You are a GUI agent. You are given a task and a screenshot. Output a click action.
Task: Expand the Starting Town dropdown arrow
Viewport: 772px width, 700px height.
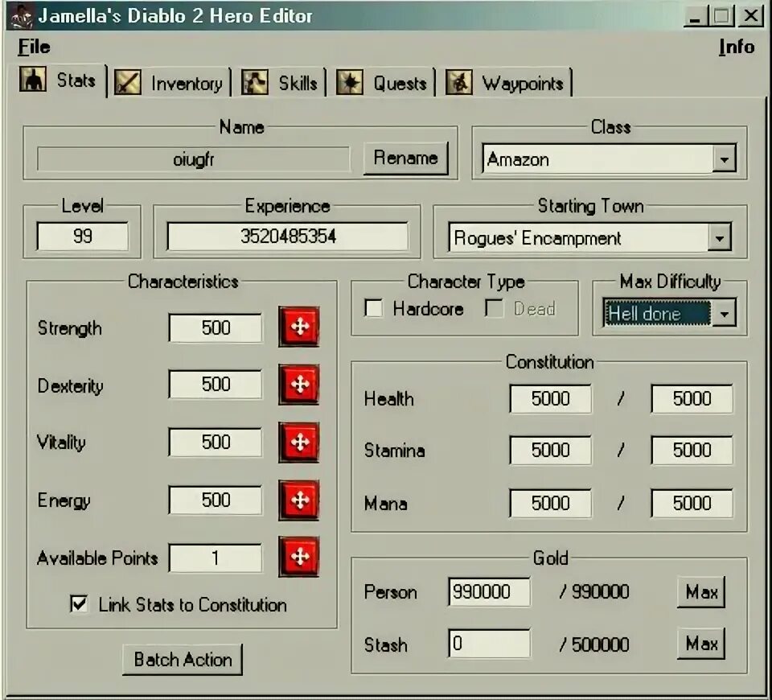719,238
